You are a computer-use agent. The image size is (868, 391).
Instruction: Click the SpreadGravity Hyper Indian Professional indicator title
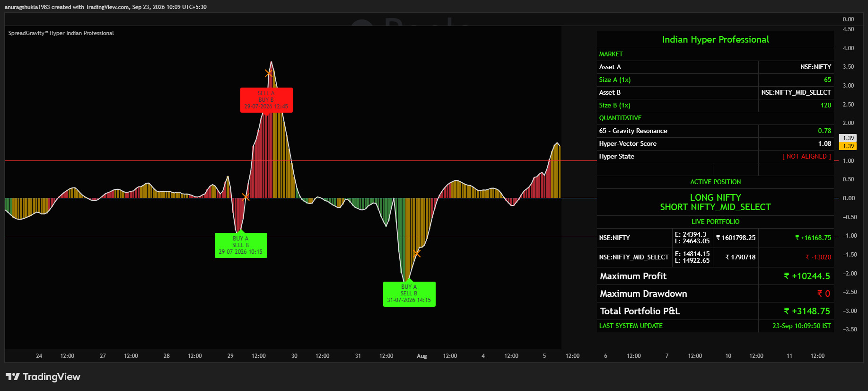(61, 33)
